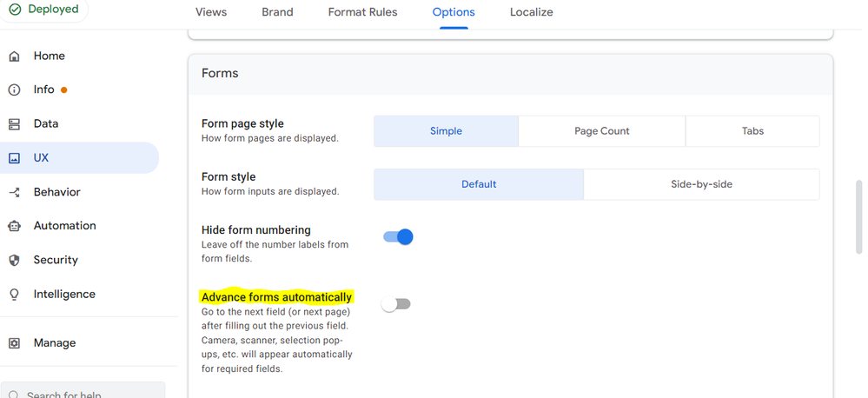Open the Data section label
Image resolution: width=868 pixels, height=398 pixels.
click(x=46, y=124)
